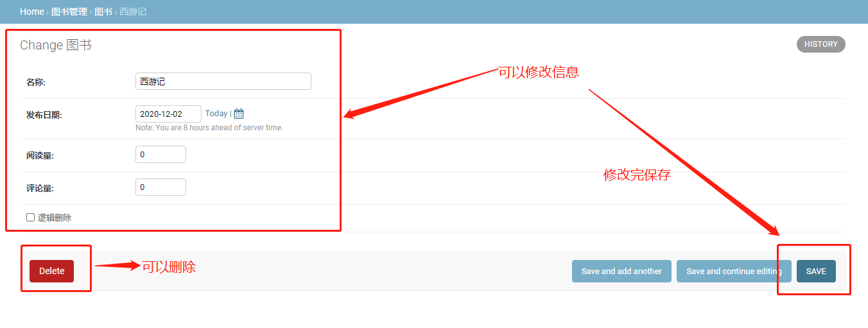
Task: Click the HISTORY button
Action: point(821,44)
